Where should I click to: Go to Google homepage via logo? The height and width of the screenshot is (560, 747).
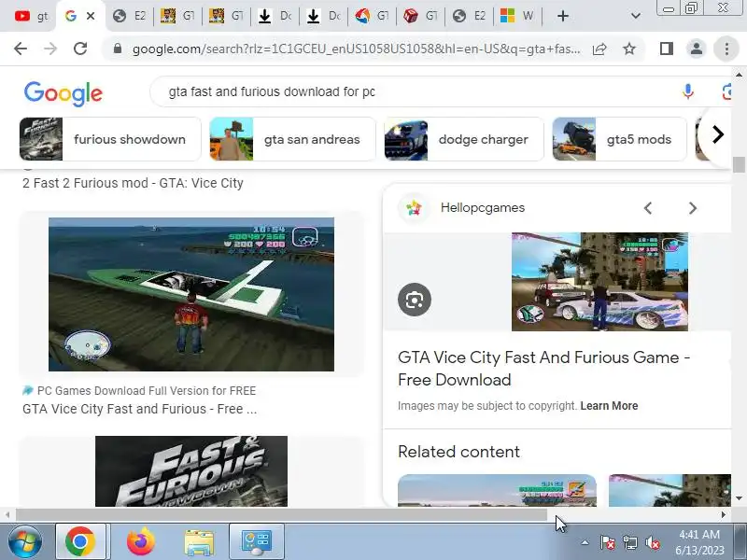pyautogui.click(x=63, y=93)
